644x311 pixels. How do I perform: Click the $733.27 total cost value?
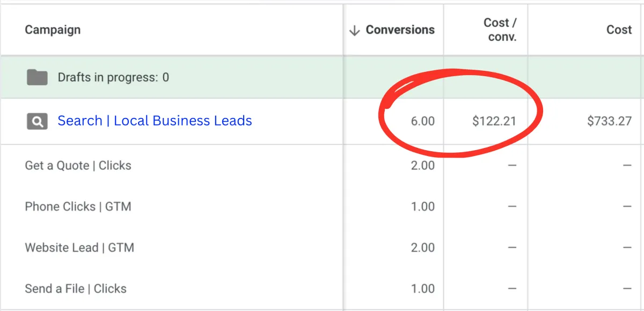[x=609, y=122]
